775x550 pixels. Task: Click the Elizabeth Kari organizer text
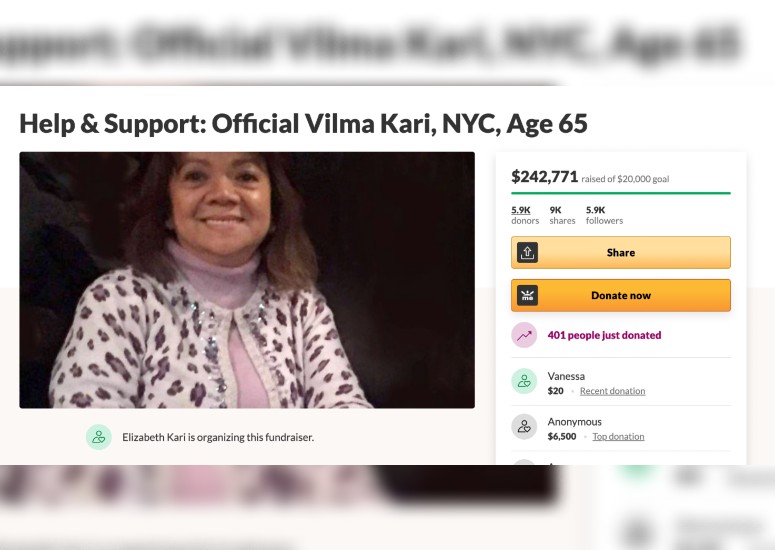(218, 437)
